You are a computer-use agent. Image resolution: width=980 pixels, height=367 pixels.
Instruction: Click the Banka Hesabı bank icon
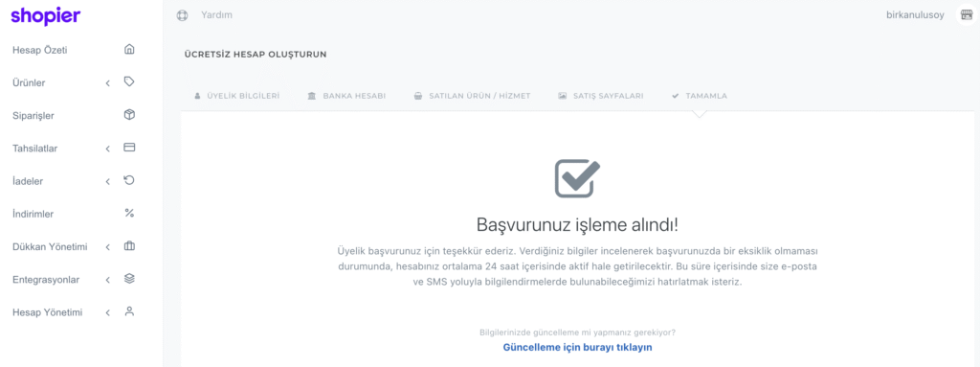312,97
